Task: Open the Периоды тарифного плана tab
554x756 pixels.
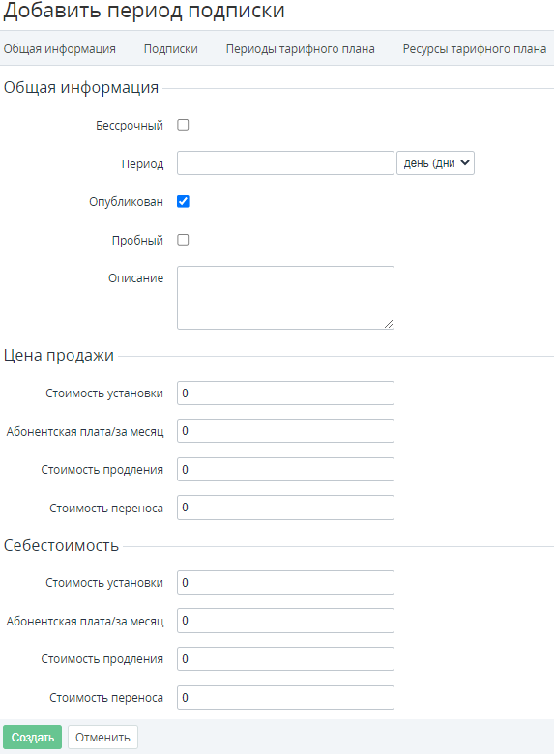Action: click(300, 48)
